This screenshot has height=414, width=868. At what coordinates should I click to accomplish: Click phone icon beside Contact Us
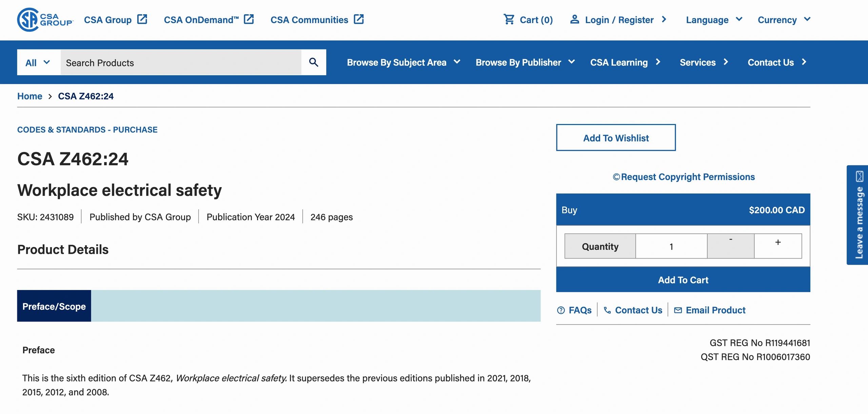pos(607,310)
